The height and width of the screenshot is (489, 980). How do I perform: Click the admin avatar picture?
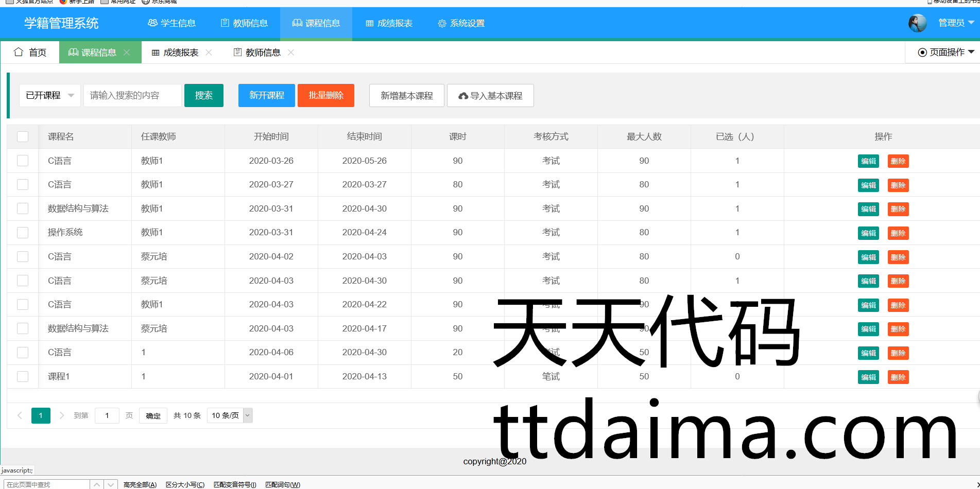[x=917, y=23]
